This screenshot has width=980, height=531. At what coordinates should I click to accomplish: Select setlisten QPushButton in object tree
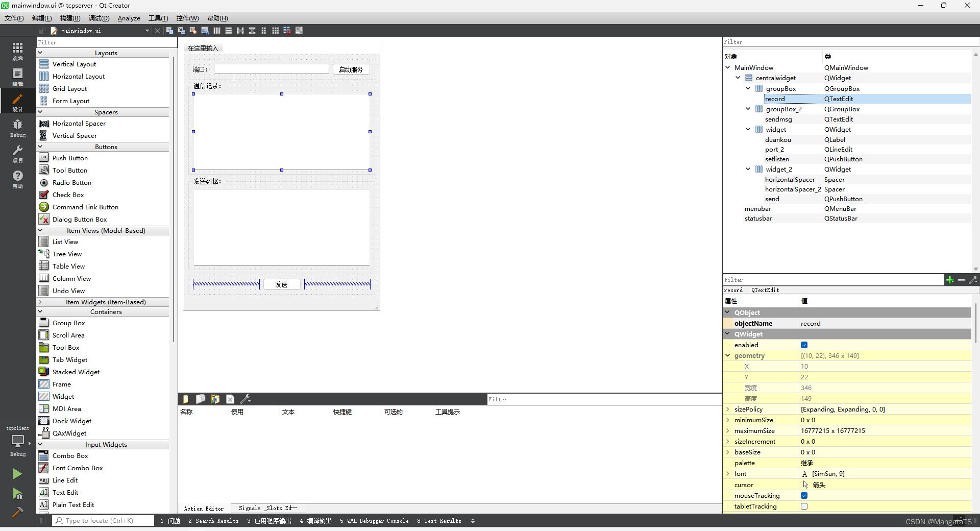[x=777, y=159]
